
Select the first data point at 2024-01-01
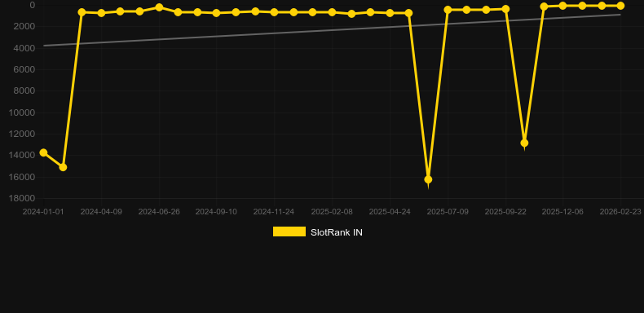click(x=43, y=152)
